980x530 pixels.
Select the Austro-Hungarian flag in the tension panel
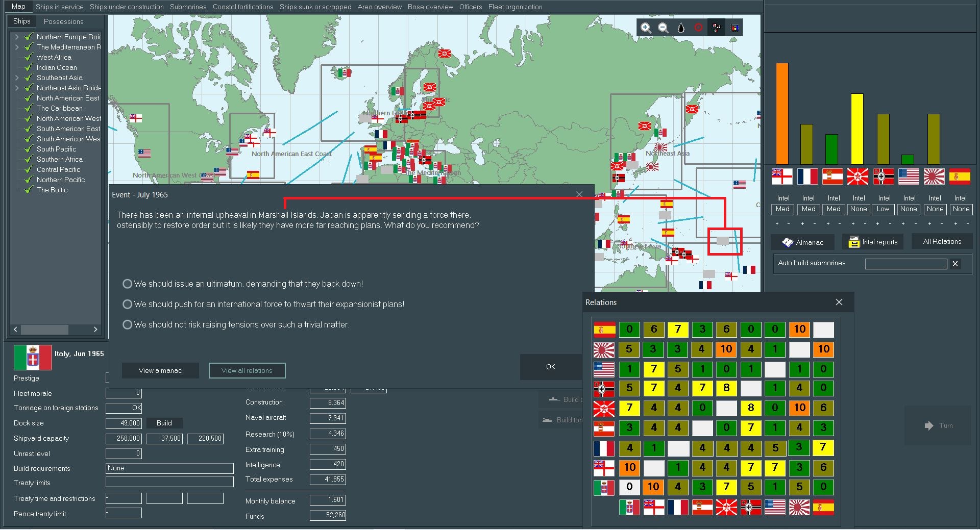click(832, 176)
